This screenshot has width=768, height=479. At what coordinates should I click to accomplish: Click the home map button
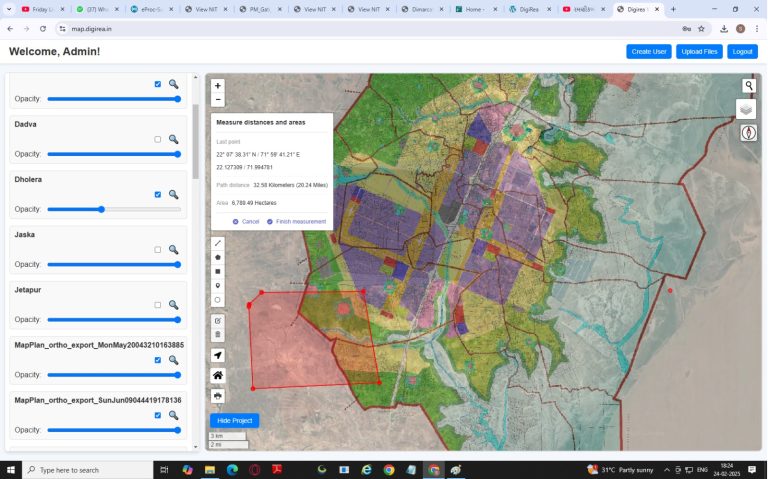tap(218, 375)
